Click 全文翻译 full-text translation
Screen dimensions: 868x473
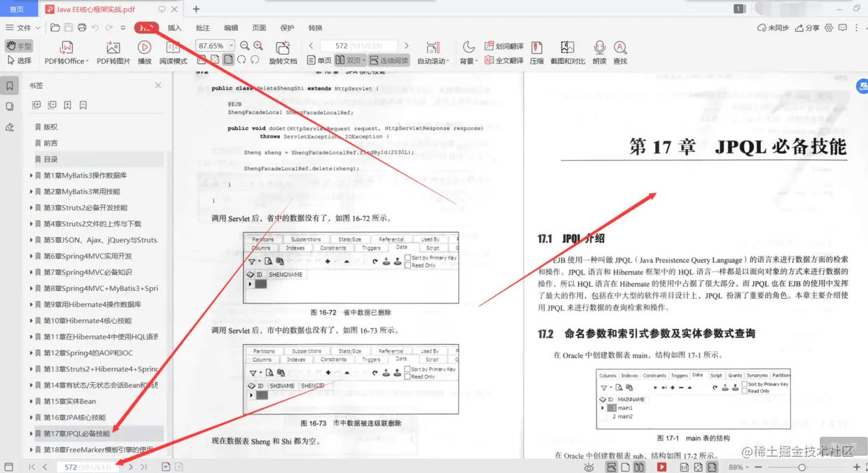click(x=504, y=61)
